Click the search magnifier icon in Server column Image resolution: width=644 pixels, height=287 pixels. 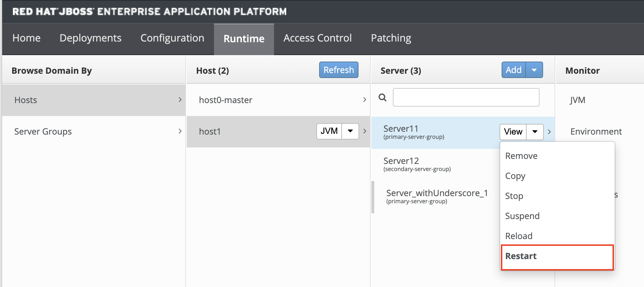pos(382,97)
